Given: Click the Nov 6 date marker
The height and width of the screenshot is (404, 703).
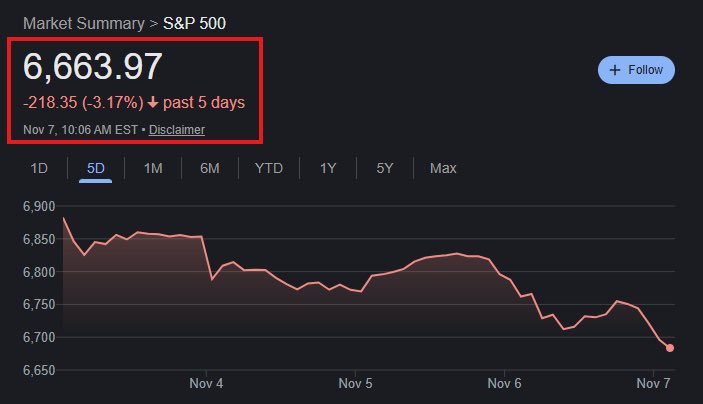Looking at the screenshot, I should click(x=505, y=383).
